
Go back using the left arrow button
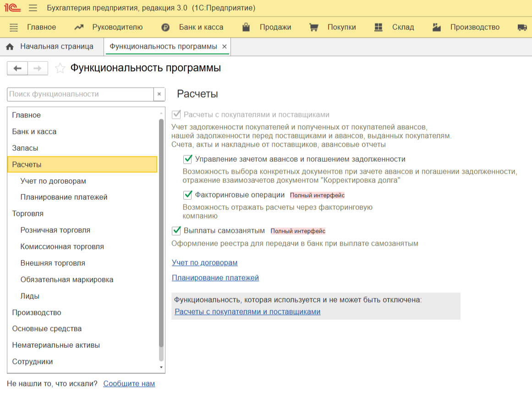click(17, 69)
